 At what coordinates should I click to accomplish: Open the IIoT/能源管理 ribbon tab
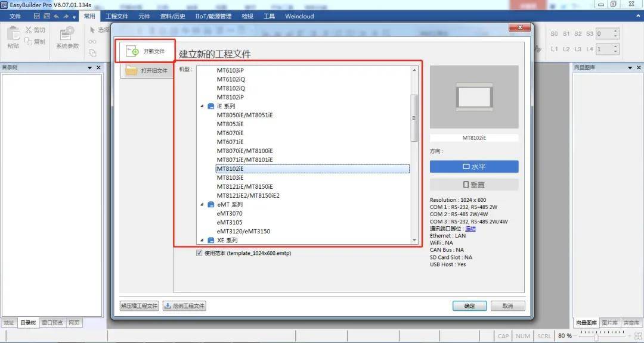(x=213, y=16)
